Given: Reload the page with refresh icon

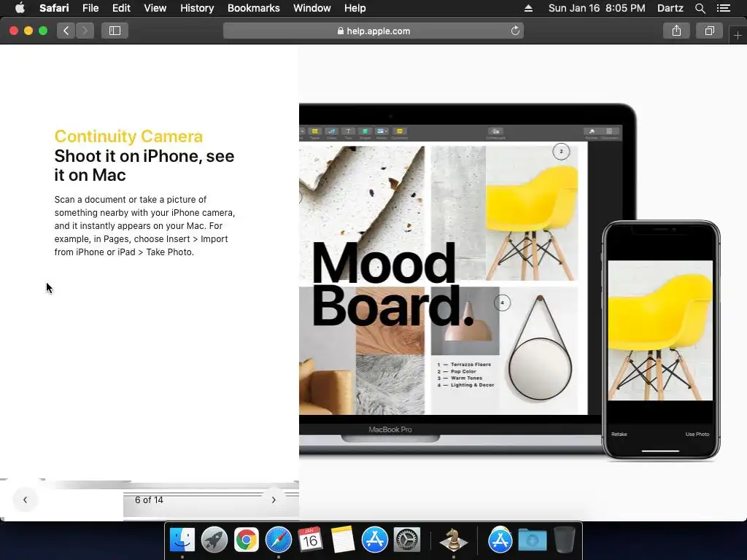Looking at the screenshot, I should (515, 31).
